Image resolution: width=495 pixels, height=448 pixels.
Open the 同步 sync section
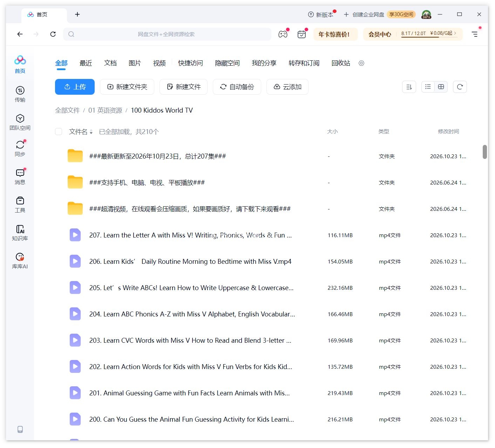pyautogui.click(x=20, y=148)
